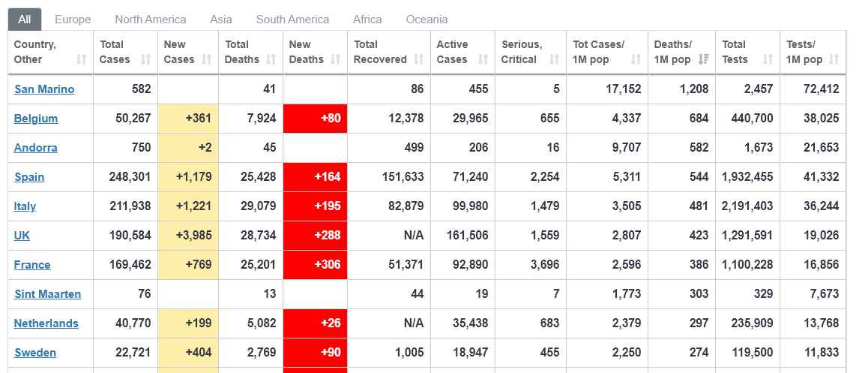Switch to the North America tab
This screenshot has height=373, width=868.
pos(151,20)
